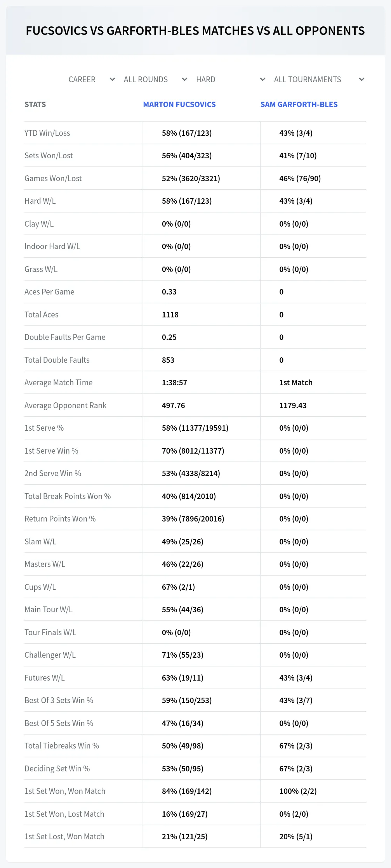Open the HARD surface dropdown
The height and width of the screenshot is (868, 391).
231,80
